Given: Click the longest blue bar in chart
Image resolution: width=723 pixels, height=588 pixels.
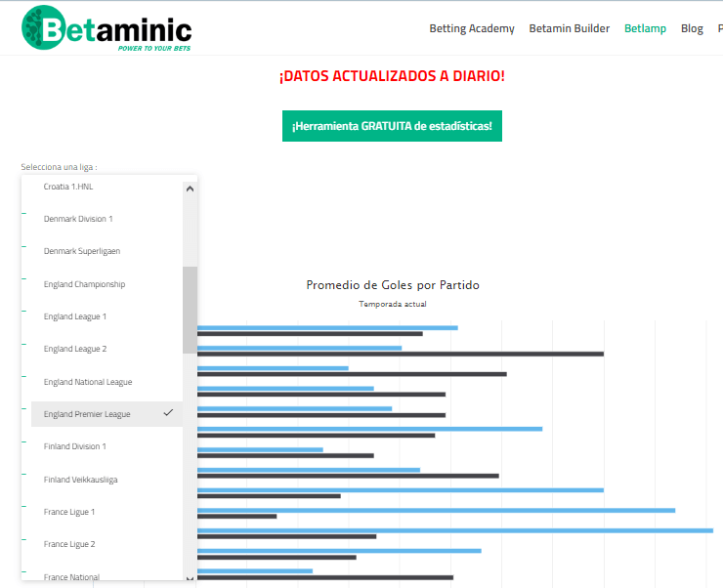Looking at the screenshot, I should [455, 530].
